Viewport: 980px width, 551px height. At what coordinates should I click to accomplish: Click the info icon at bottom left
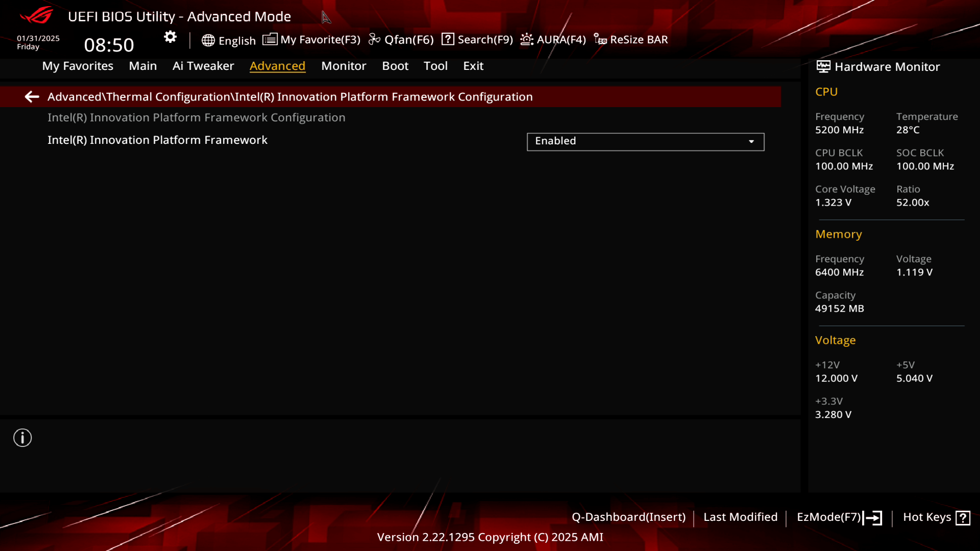(x=22, y=438)
